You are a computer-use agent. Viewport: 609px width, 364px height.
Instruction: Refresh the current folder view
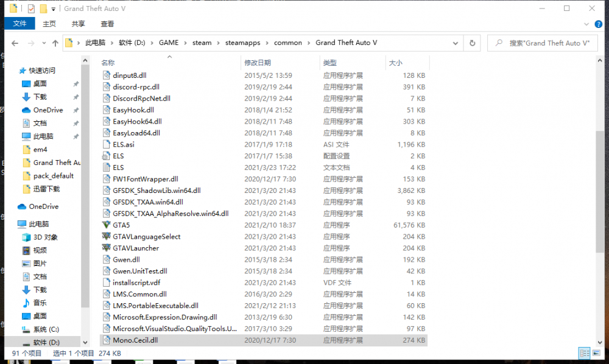tap(472, 43)
